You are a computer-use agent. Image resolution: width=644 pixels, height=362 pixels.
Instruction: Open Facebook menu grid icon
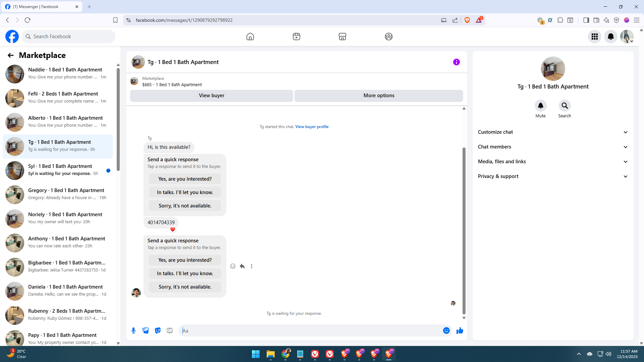595,37
